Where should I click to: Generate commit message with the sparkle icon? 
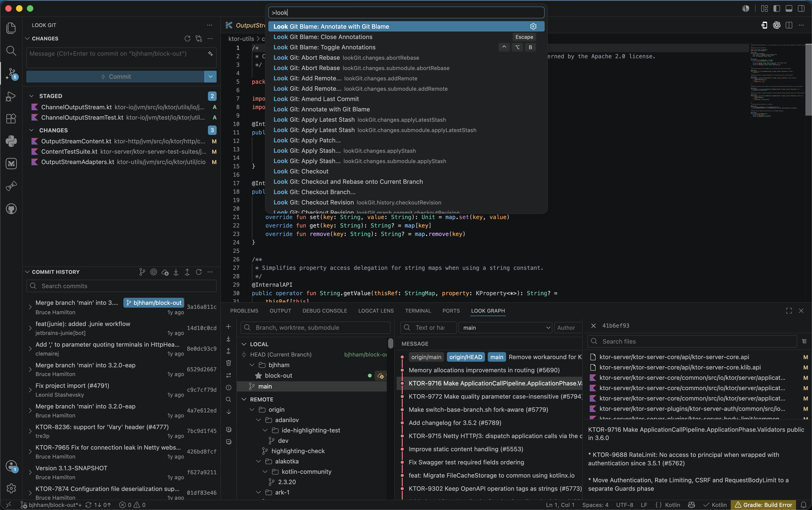211,54
